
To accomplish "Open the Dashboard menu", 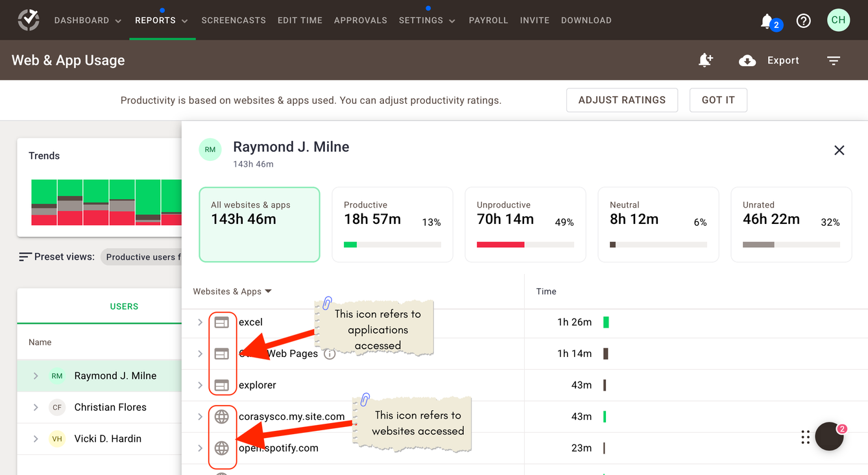I will tap(88, 20).
